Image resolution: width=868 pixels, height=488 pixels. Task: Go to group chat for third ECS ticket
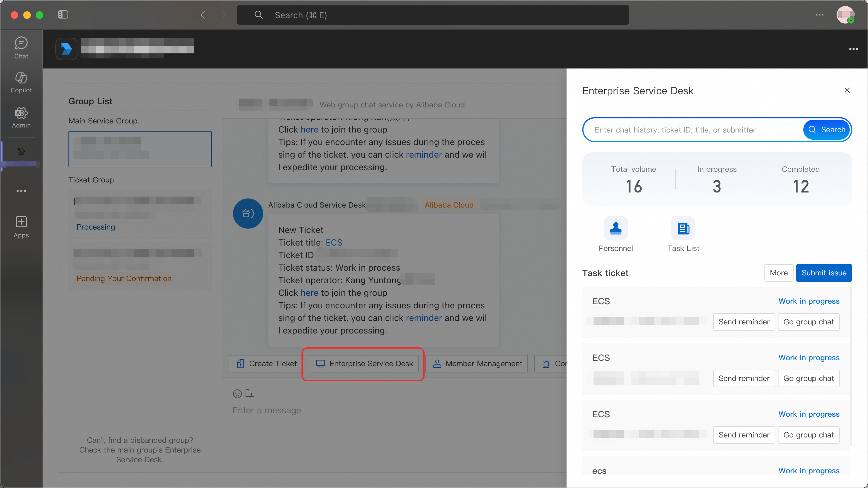pyautogui.click(x=808, y=435)
